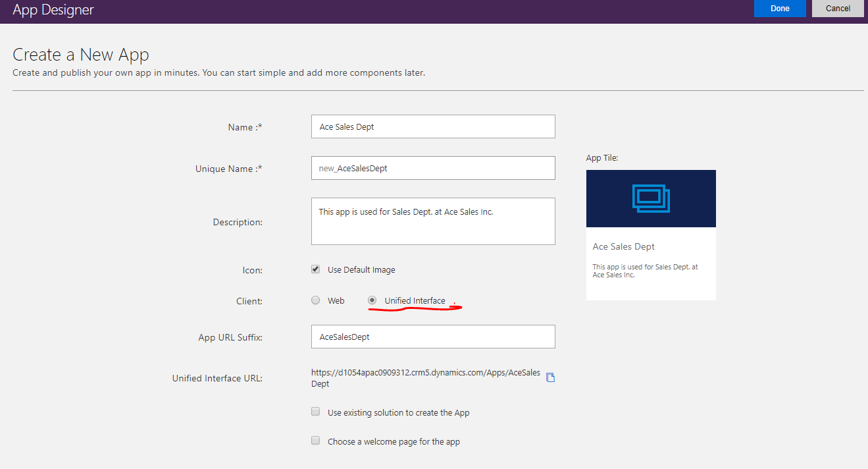Toggle Use Default Image checkbox
868x469 pixels.
(316, 269)
